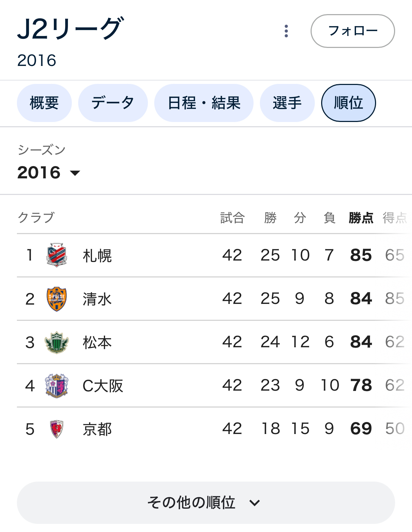Follow the J2 League with フォロー button
Screen dimensions: 412x532
click(x=352, y=31)
